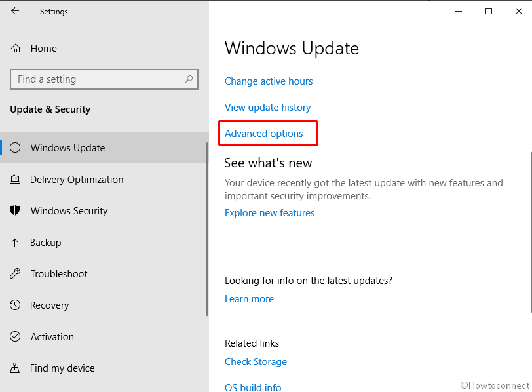Image resolution: width=532 pixels, height=392 pixels.
Task: Click the Related links heading
Action: (x=252, y=343)
